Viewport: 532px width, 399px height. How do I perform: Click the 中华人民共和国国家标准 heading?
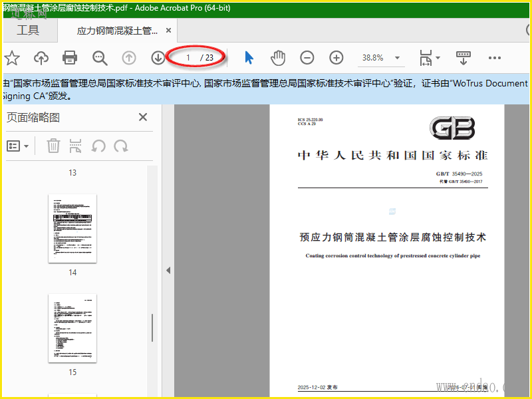(x=393, y=156)
